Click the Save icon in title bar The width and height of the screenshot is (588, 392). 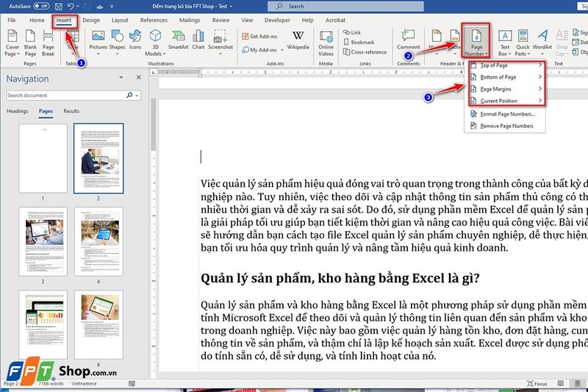59,6
